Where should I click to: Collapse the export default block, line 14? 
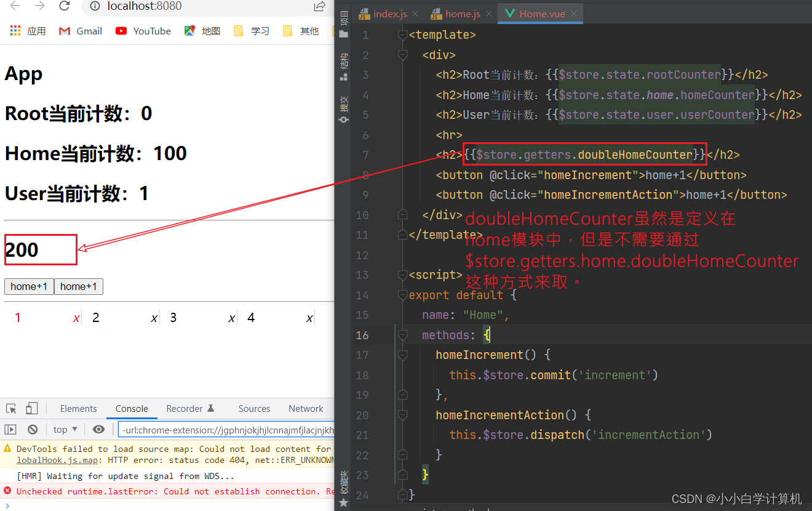(x=403, y=295)
